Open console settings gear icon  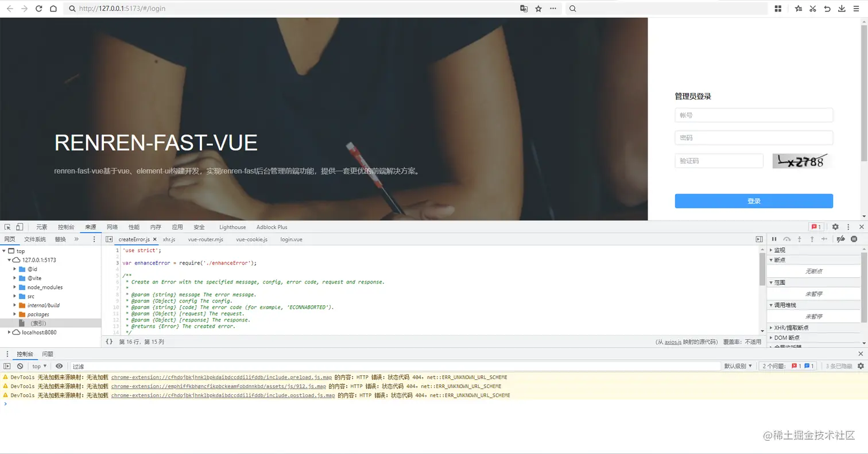tap(861, 366)
